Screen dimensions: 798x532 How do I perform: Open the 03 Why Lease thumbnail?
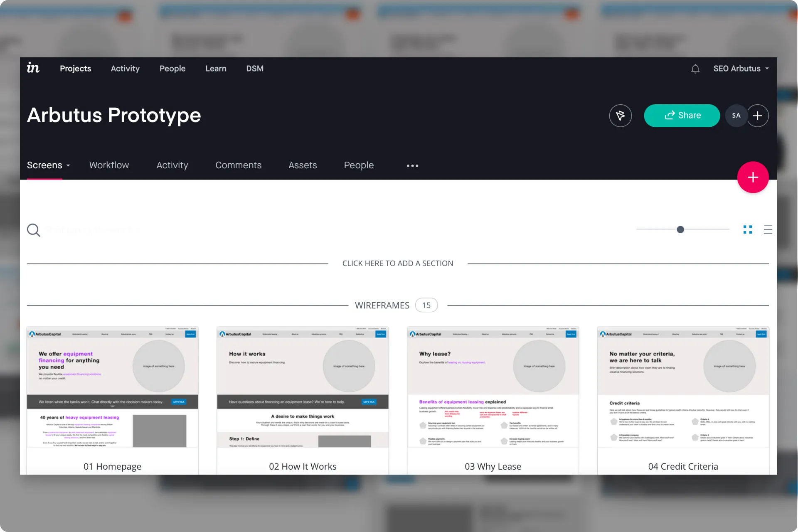click(x=493, y=387)
